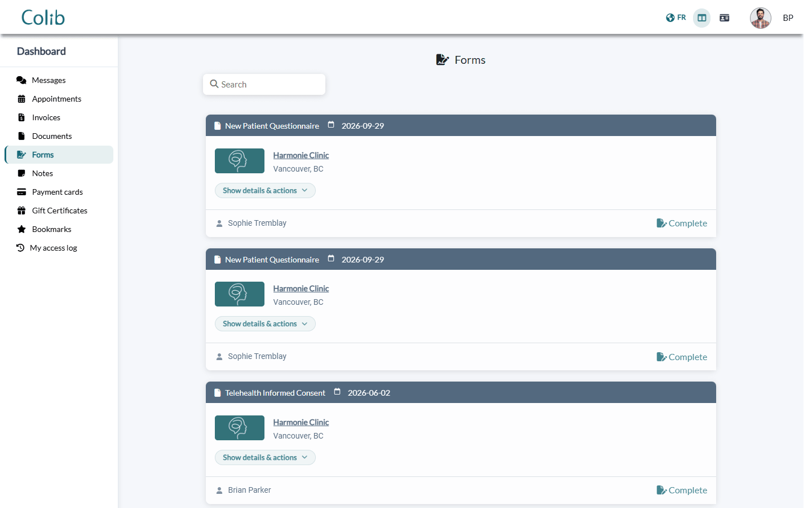The height and width of the screenshot is (508, 812).
Task: Open the Colib logo home link
Action: [43, 17]
